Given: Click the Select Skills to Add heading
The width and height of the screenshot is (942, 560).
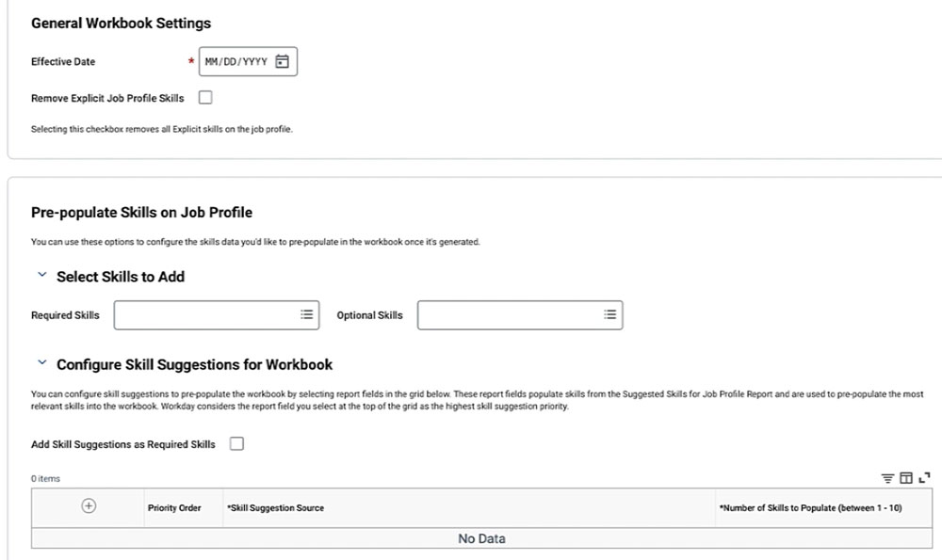Looking at the screenshot, I should [121, 277].
